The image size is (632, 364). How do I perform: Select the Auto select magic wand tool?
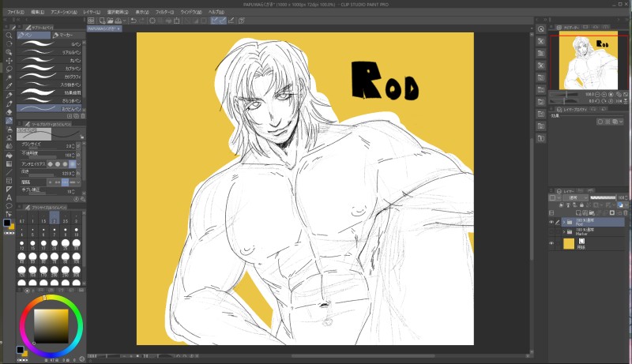coord(9,77)
